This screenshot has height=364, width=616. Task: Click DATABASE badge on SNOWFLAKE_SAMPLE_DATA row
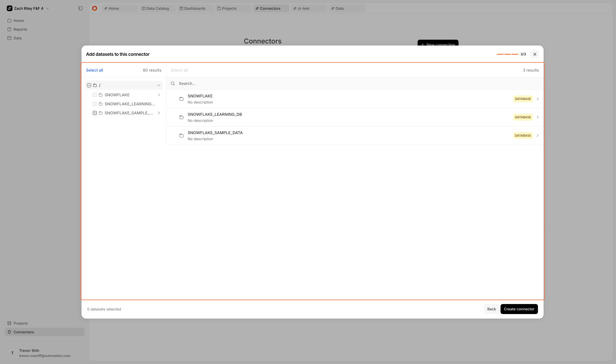click(x=523, y=136)
